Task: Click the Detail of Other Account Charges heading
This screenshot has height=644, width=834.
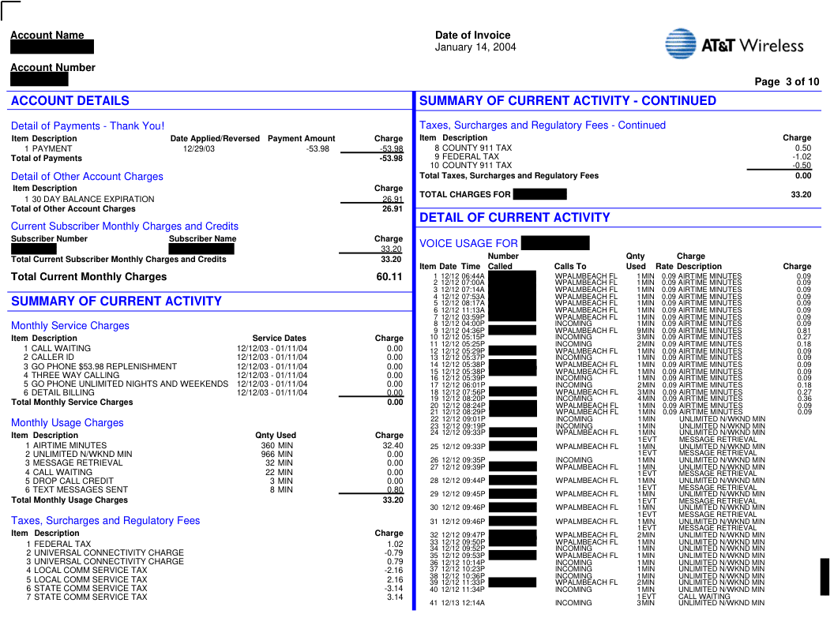Action: (x=87, y=177)
